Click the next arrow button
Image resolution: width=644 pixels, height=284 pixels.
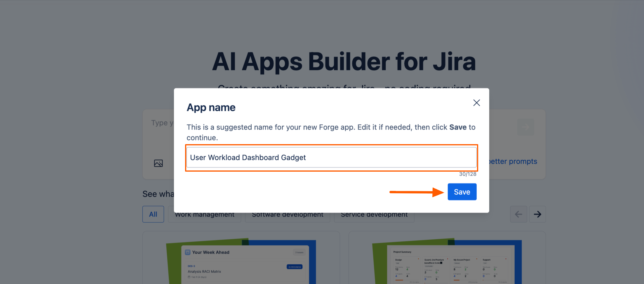[x=537, y=214]
